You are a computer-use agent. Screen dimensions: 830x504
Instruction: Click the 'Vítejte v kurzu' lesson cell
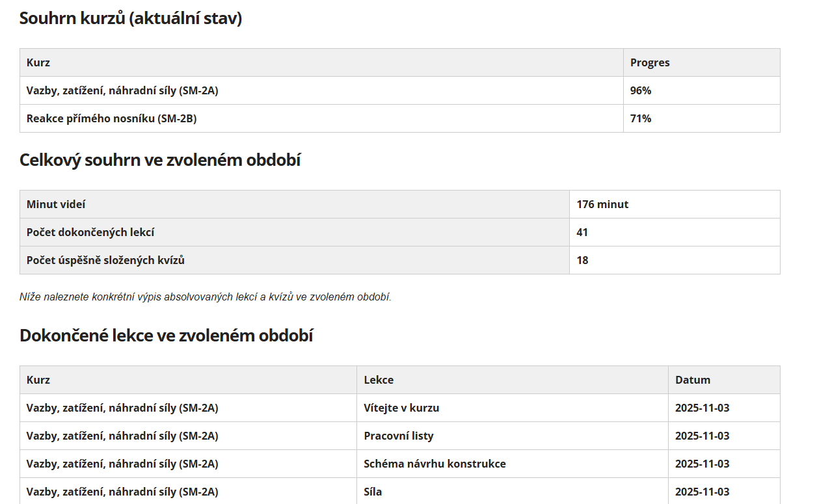(x=513, y=408)
